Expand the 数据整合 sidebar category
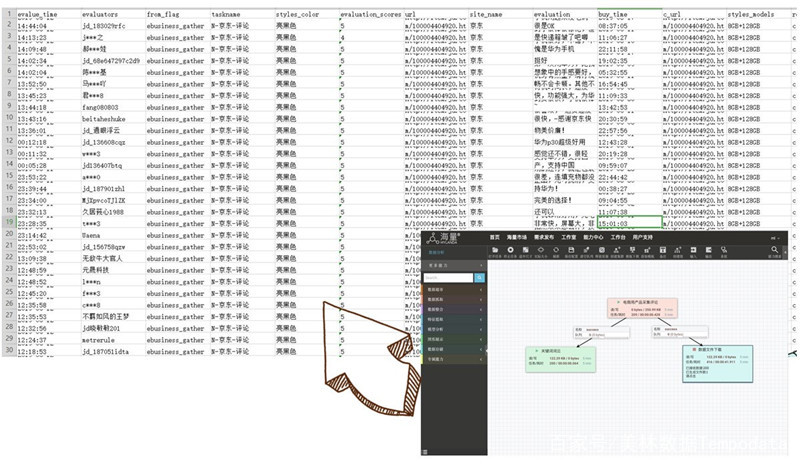Screen dimensions: 800x466 coord(454,309)
